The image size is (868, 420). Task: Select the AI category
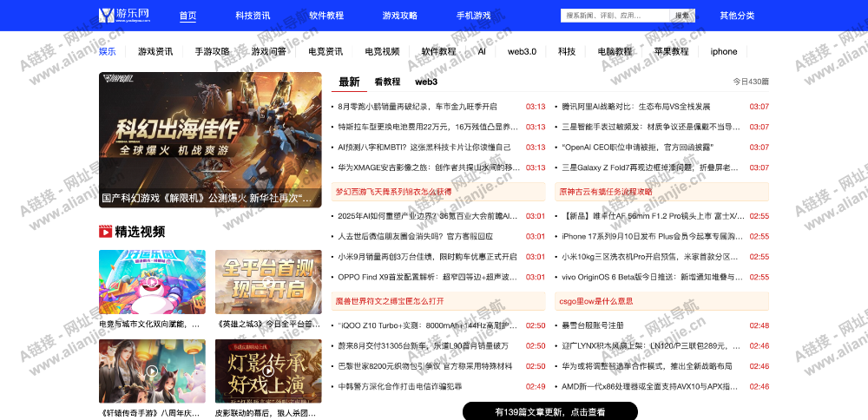pos(482,51)
